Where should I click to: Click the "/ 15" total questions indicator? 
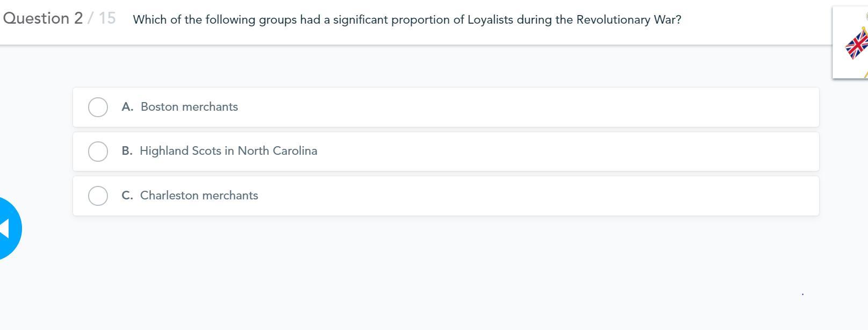(102, 18)
